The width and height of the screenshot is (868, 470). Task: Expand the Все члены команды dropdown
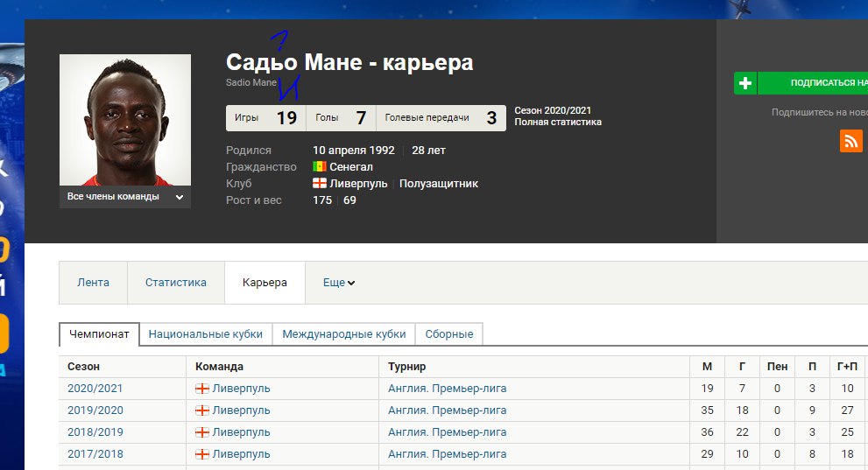pos(125,197)
